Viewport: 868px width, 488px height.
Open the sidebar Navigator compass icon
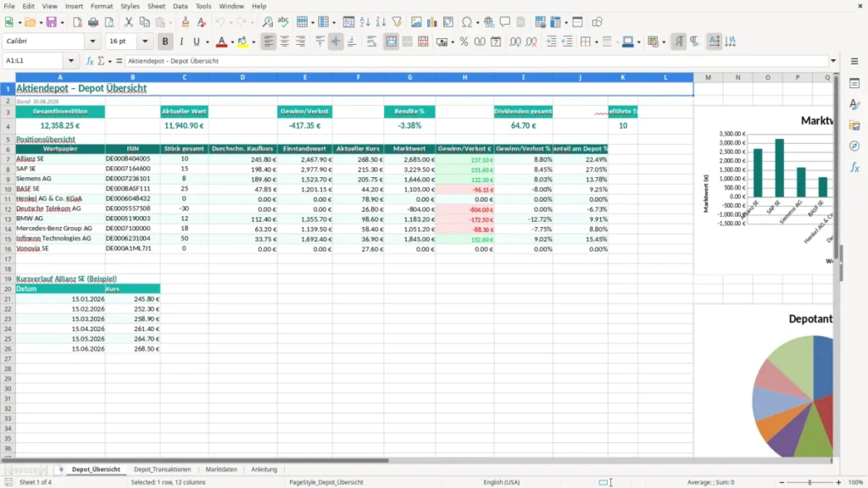(854, 146)
